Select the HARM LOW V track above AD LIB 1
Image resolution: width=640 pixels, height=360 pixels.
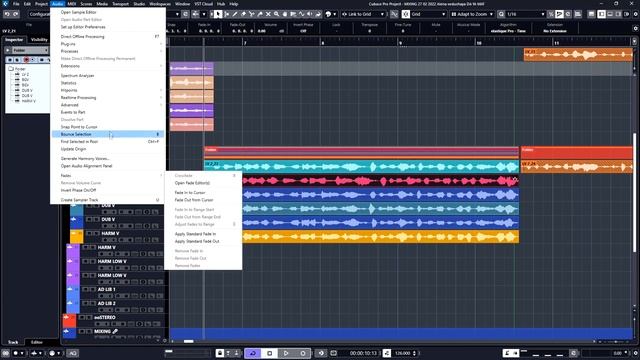(116, 278)
